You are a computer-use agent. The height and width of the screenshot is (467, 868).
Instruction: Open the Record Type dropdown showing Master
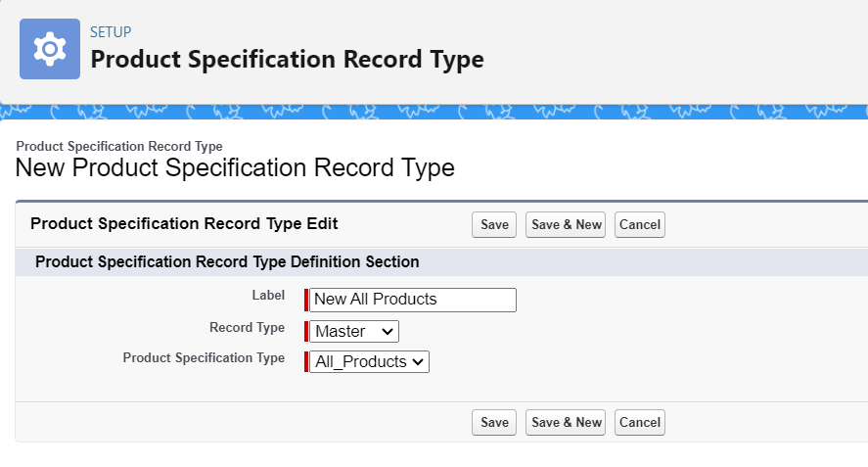tap(354, 331)
